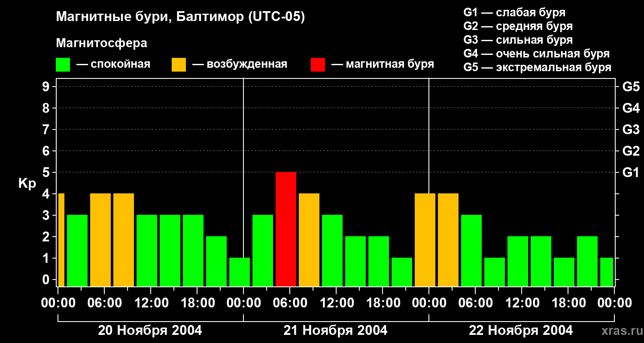
Task: Click the legend line 'G2 — средняя буря'
Action: (518, 26)
